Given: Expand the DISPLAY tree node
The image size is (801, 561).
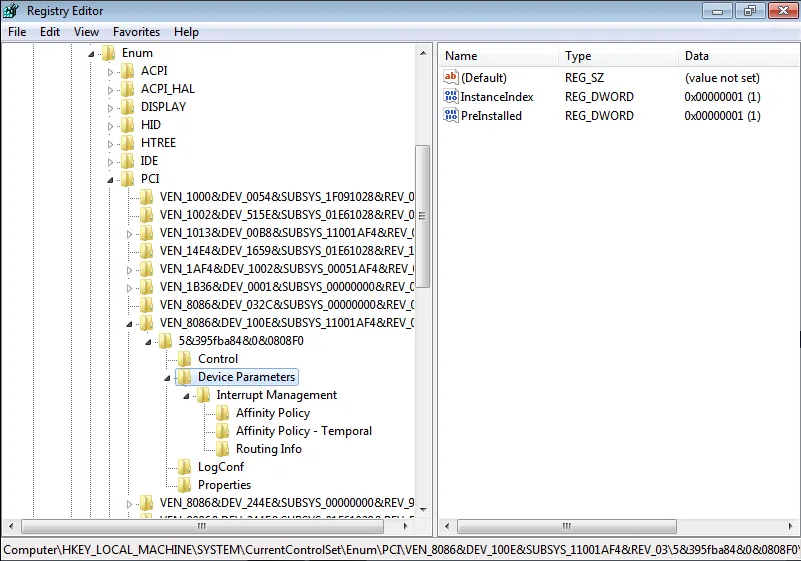Looking at the screenshot, I should [110, 108].
